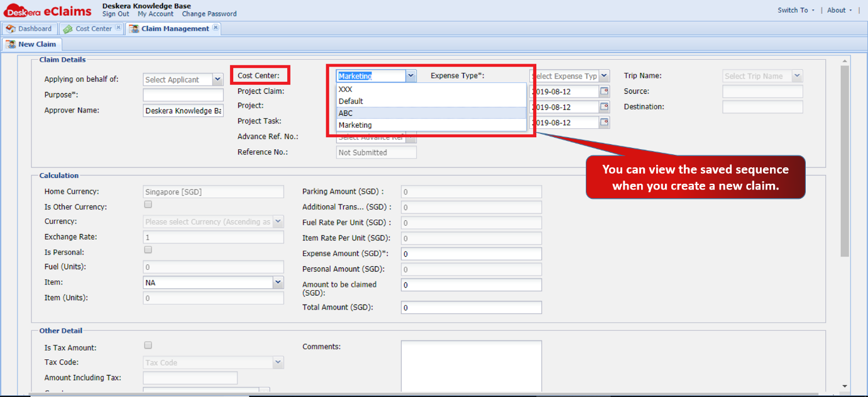Open the Item dropdown showing NA
Image resolution: width=868 pixels, height=397 pixels.
coord(278,282)
